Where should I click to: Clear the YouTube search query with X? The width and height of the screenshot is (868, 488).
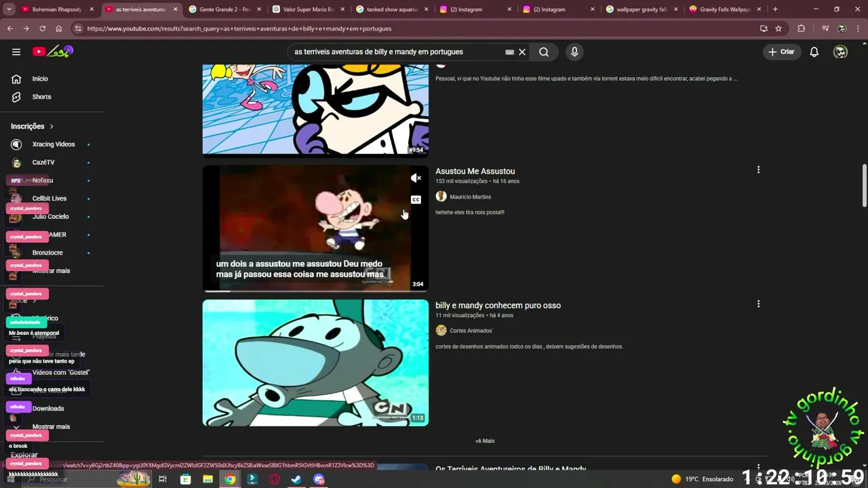522,52
